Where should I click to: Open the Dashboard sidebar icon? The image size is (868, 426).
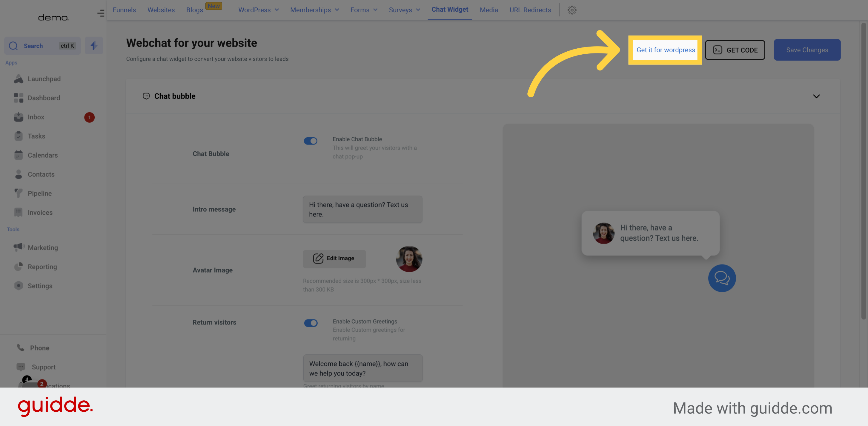[19, 98]
